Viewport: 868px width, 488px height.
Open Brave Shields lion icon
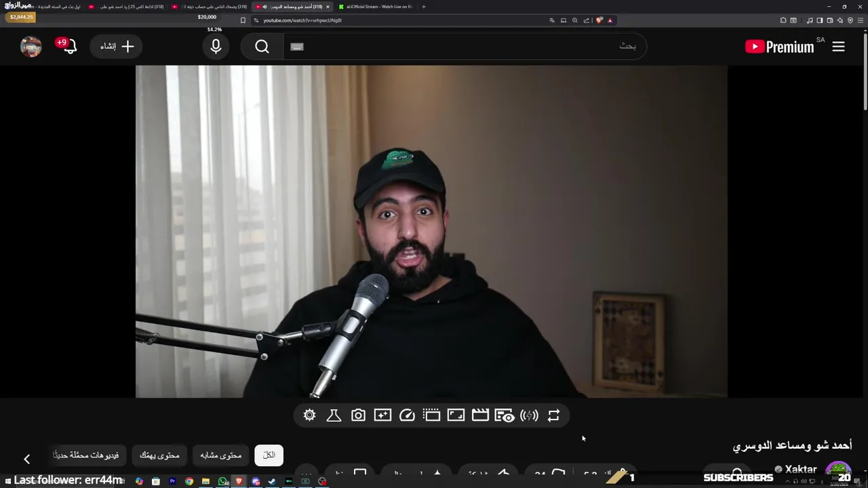599,20
